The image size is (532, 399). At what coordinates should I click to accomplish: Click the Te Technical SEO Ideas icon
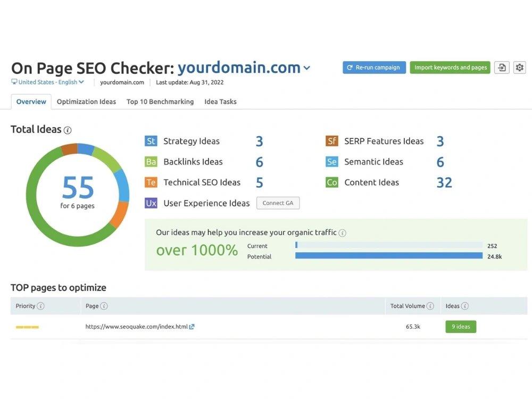coord(151,182)
